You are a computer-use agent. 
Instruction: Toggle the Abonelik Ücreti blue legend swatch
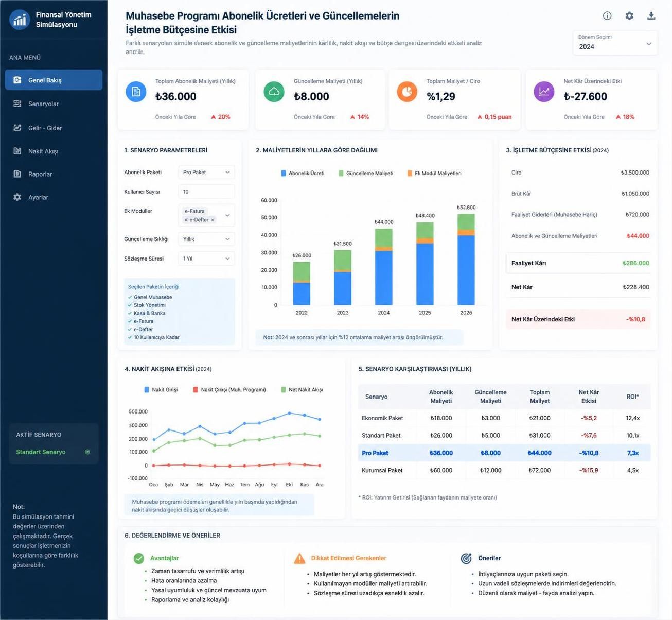pyautogui.click(x=283, y=174)
